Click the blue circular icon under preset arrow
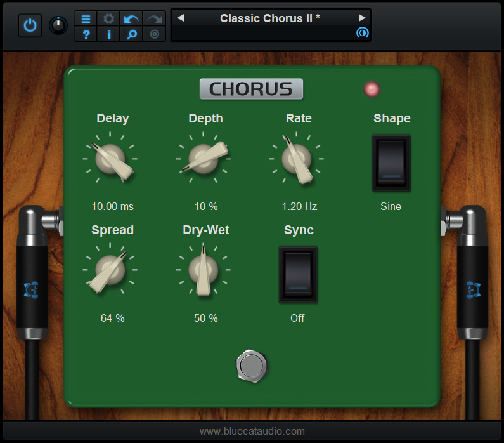Image resolution: width=504 pixels, height=443 pixels. pyautogui.click(x=362, y=33)
